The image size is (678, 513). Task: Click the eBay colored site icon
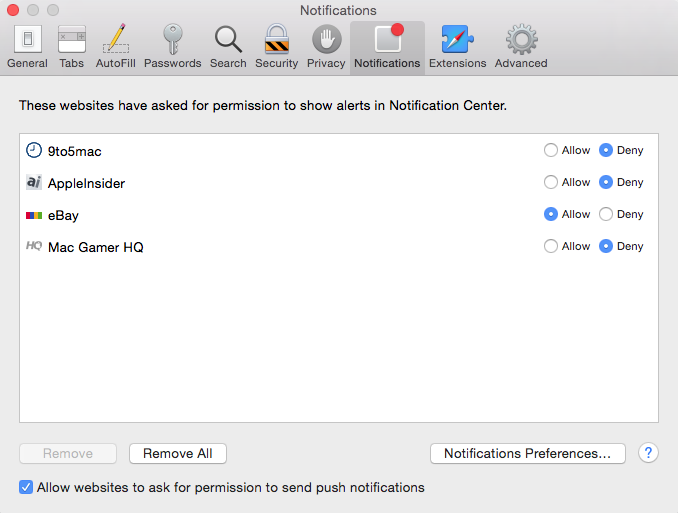pos(34,215)
